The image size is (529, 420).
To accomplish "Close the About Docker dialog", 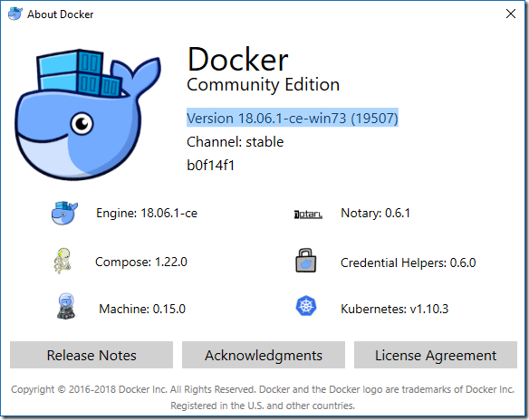I will (511, 14).
